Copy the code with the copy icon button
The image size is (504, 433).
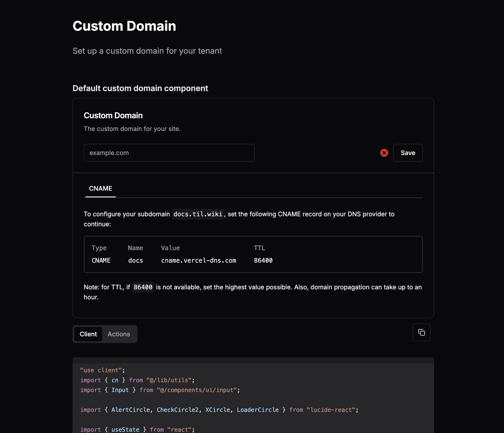(421, 333)
